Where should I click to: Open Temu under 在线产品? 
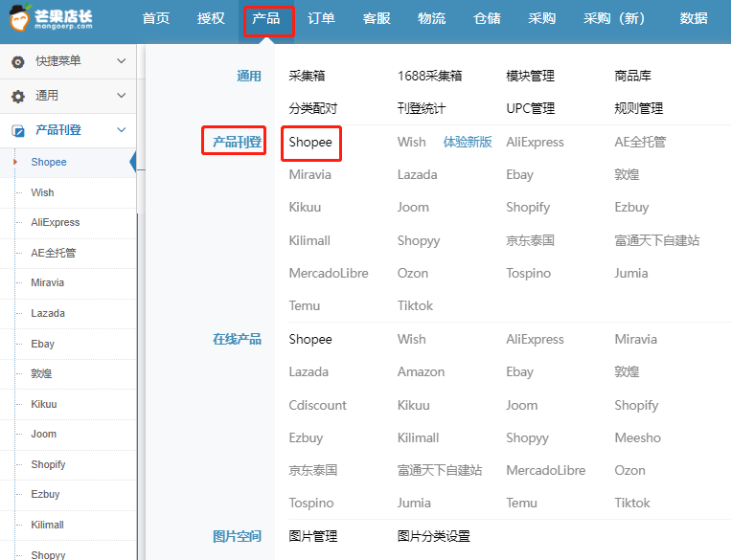pyautogui.click(x=522, y=504)
